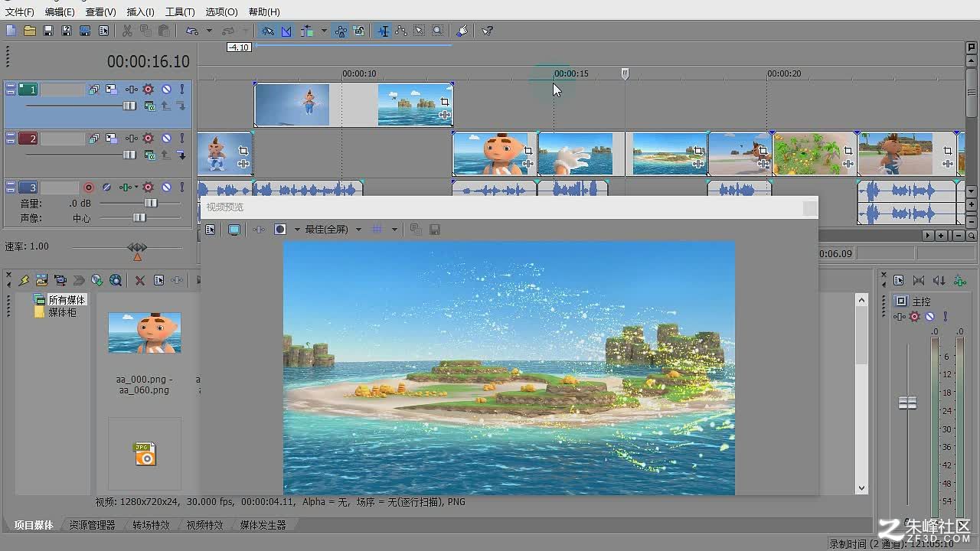Select the Envelope Edit tool
This screenshot has width=980, height=551.
click(401, 31)
